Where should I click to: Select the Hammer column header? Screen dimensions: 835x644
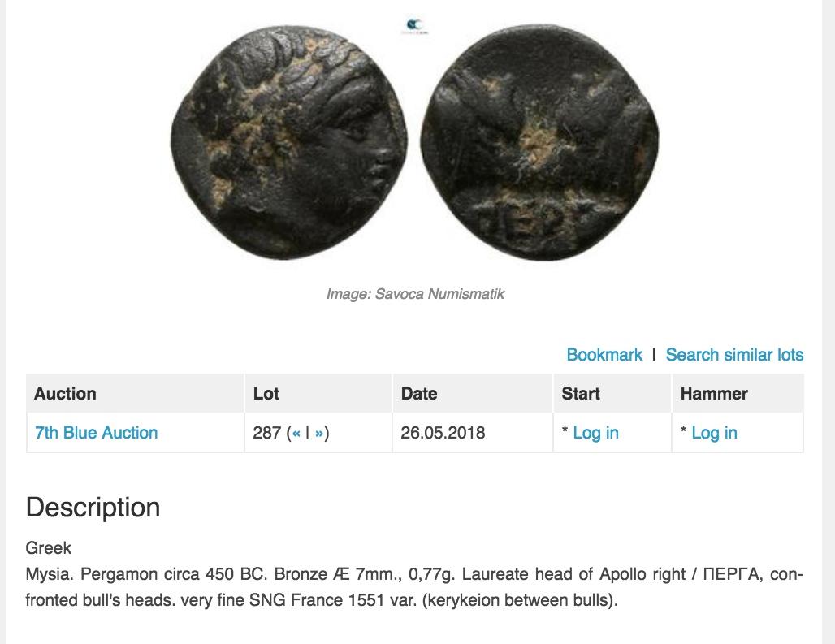click(714, 394)
